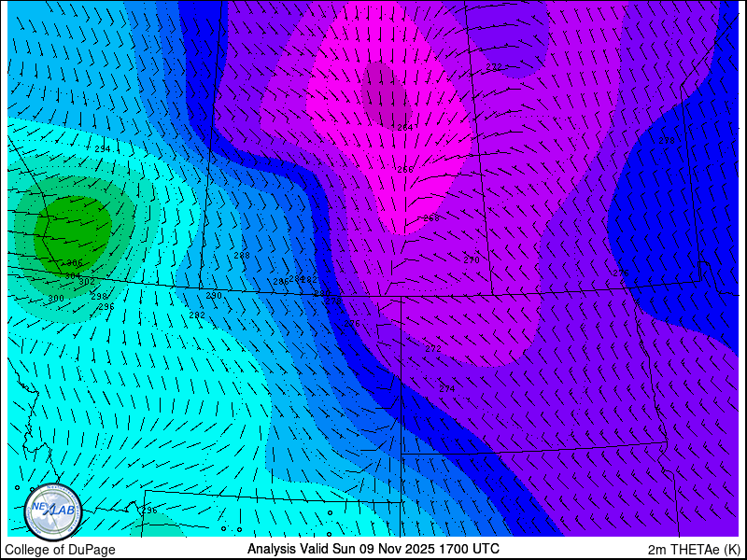The width and height of the screenshot is (747, 560).
Task: Click the 284 contour label
Action: point(296,278)
